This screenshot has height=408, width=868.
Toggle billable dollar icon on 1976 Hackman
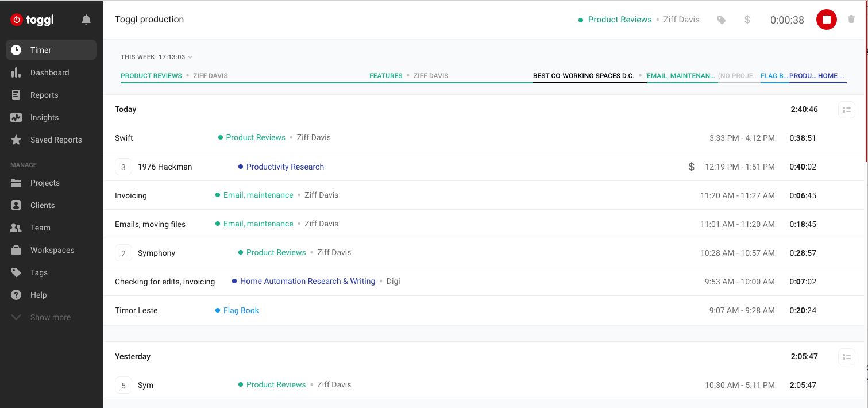tap(692, 167)
